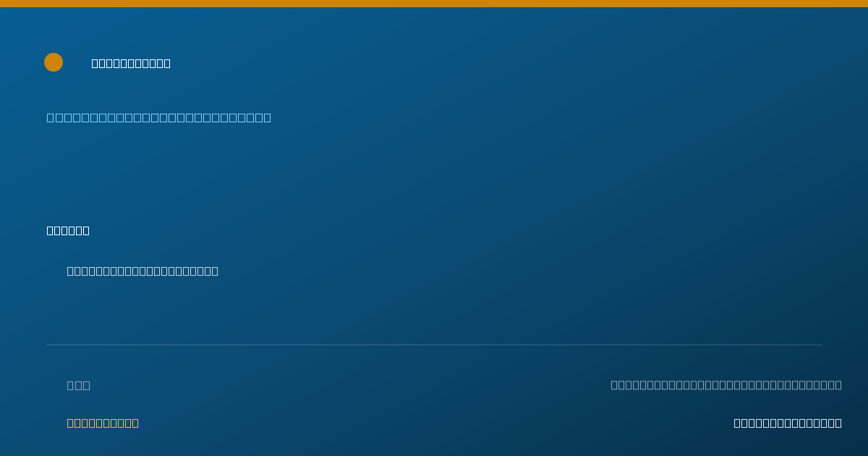Select the bold white short heading
Viewport: 868px width, 456px height.
point(68,230)
